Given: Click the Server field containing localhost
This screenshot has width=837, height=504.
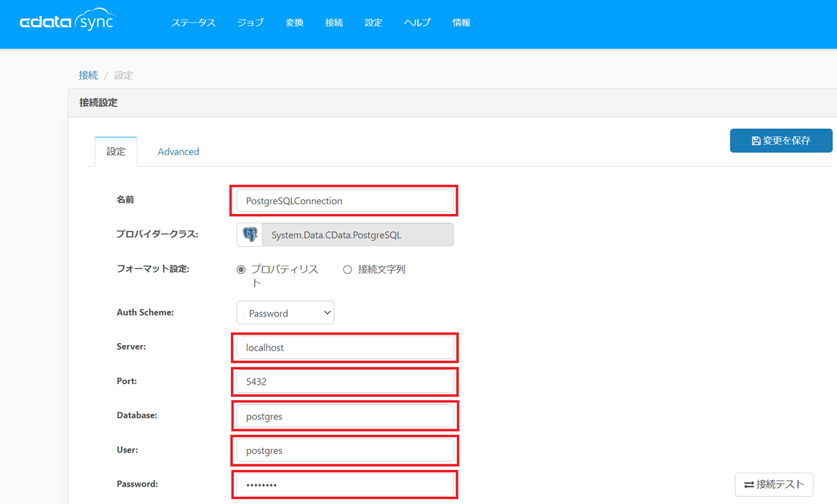Looking at the screenshot, I should 345,347.
